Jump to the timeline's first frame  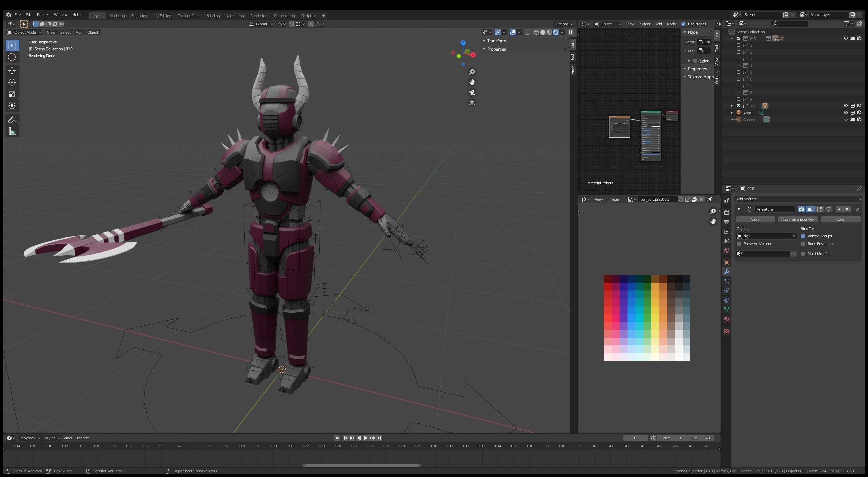(345, 438)
